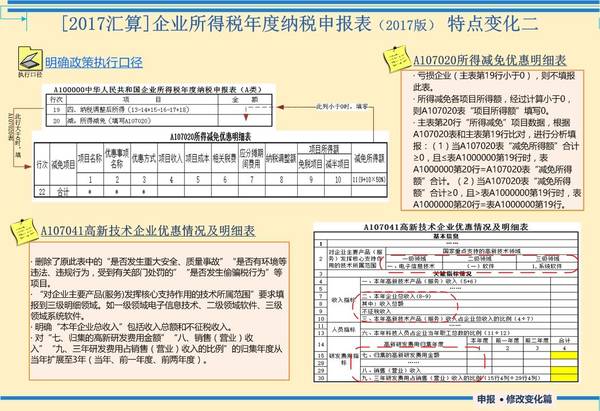Open the A107041高新技术企业优惠情况及明细表 underlined heading on the left

[148, 231]
